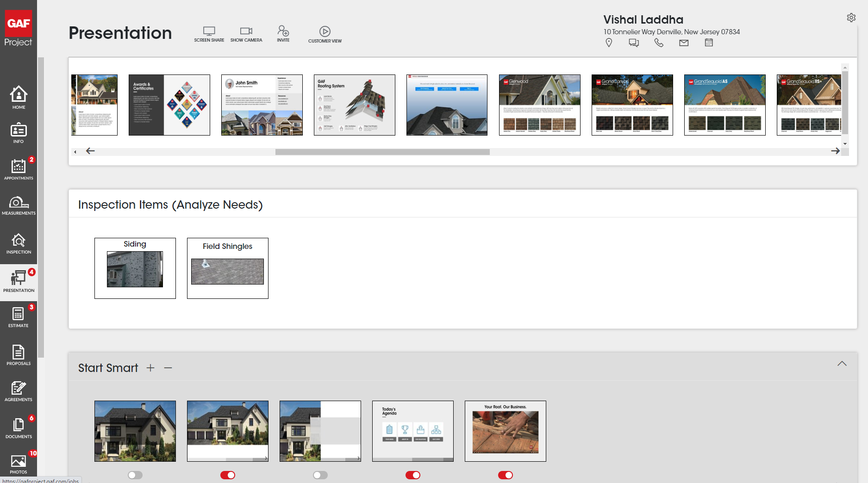The width and height of the screenshot is (868, 483).
Task: Start Screen Share
Action: [209, 34]
